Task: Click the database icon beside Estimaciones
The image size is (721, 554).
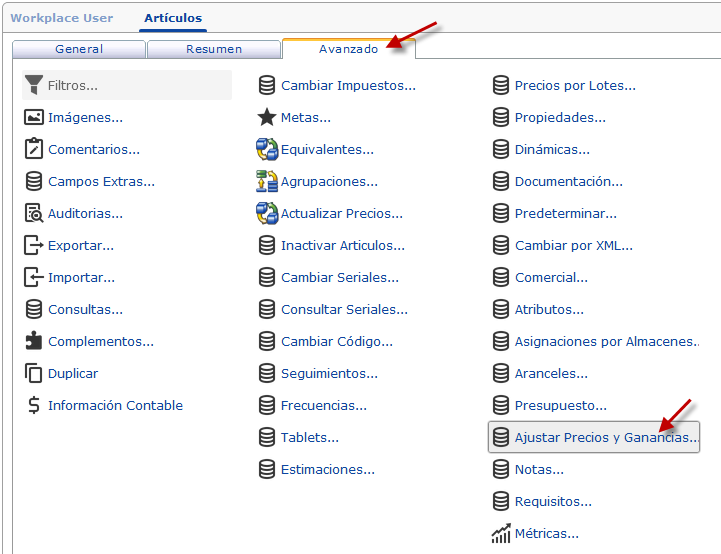Action: click(x=267, y=469)
